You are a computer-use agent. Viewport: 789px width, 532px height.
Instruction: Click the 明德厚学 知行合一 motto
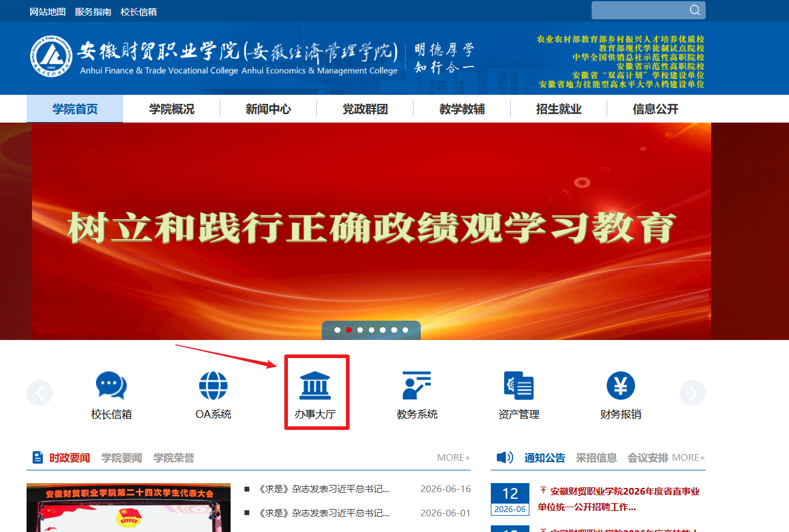point(444,58)
